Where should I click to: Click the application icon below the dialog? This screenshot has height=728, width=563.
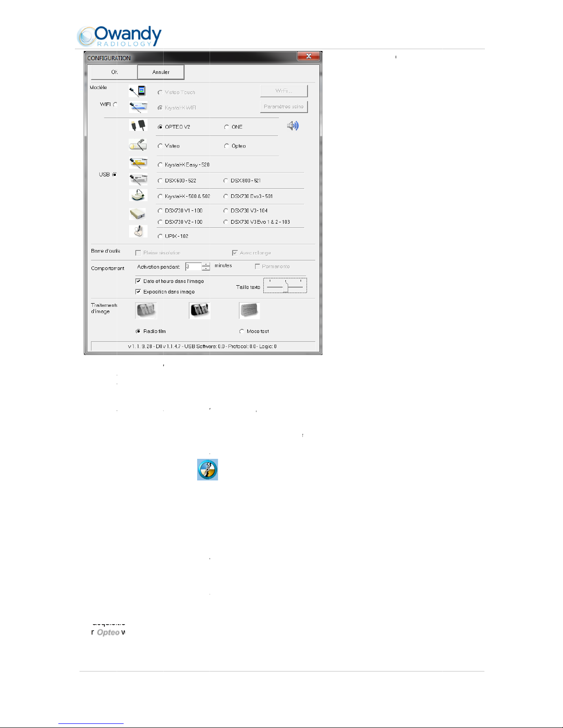[207, 469]
